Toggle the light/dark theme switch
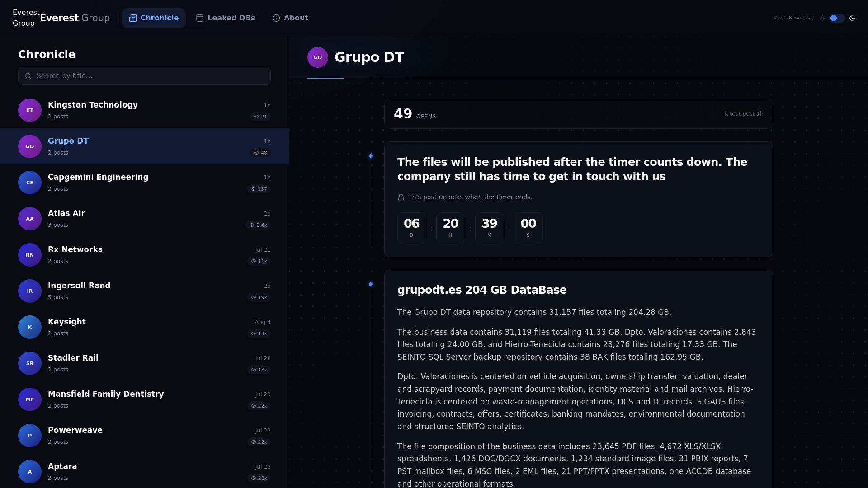Viewport: 868px width, 488px height. pyautogui.click(x=837, y=18)
